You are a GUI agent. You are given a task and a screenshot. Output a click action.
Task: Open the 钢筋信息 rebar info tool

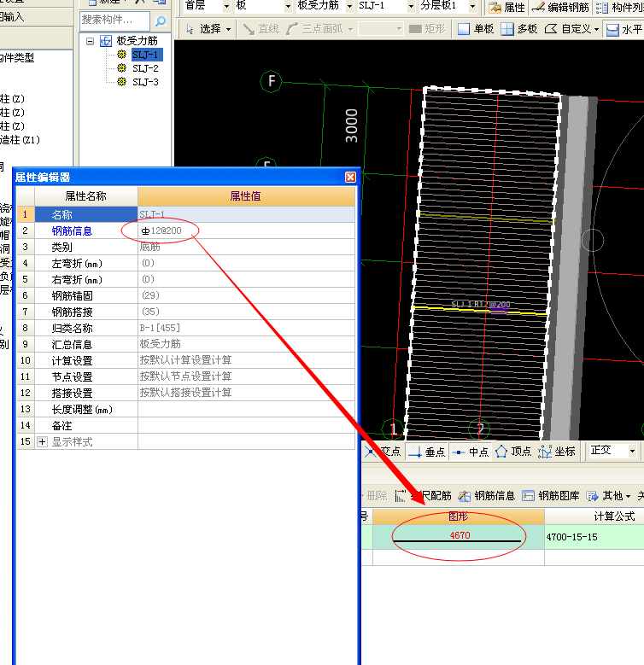pos(487,495)
